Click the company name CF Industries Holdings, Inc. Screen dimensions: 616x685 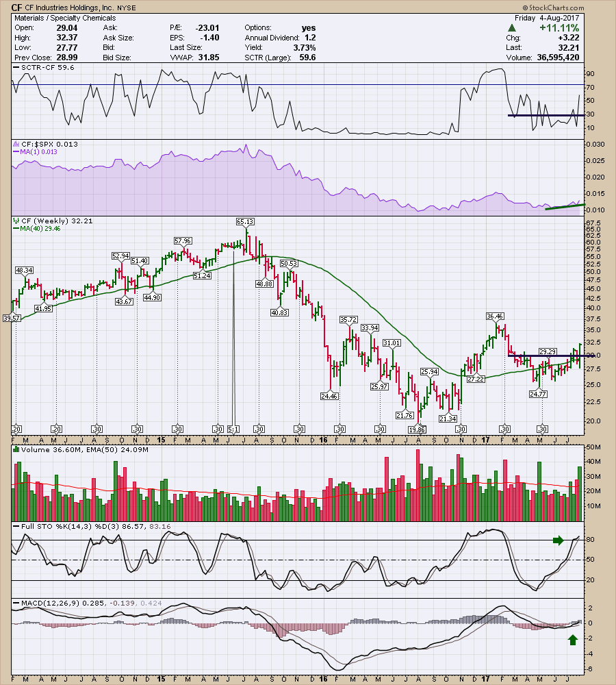(x=69, y=8)
